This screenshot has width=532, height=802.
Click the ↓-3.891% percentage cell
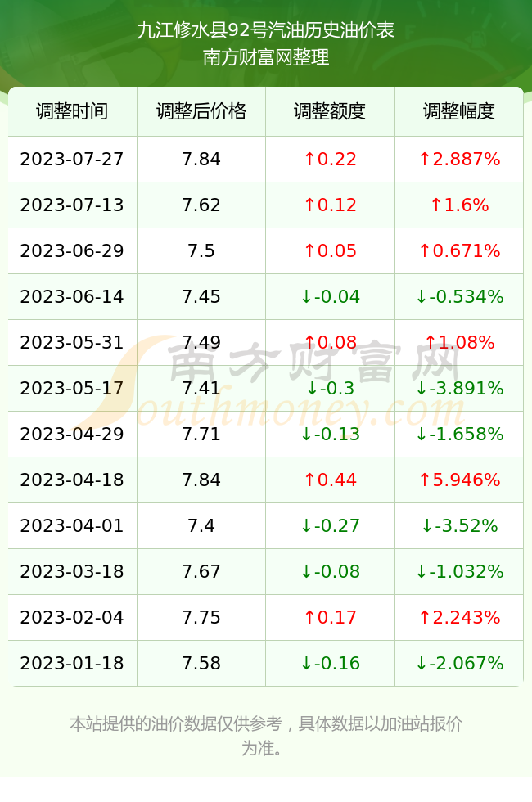pyautogui.click(x=459, y=388)
